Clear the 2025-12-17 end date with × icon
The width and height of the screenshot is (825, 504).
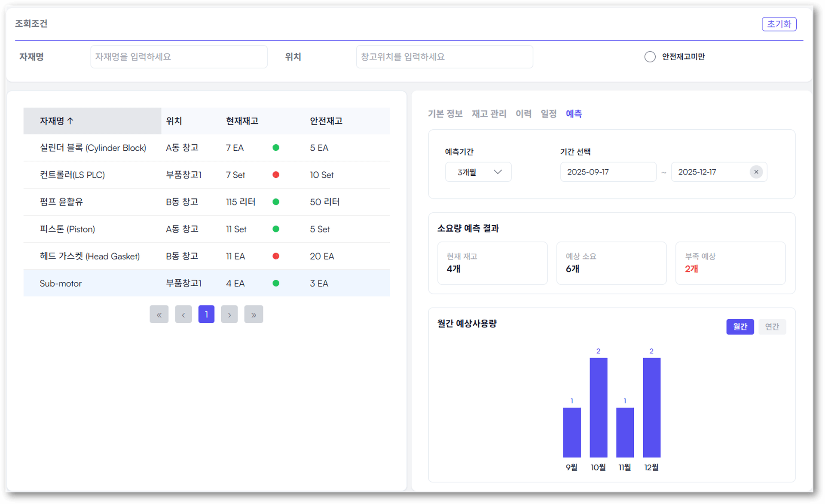pyautogui.click(x=756, y=172)
